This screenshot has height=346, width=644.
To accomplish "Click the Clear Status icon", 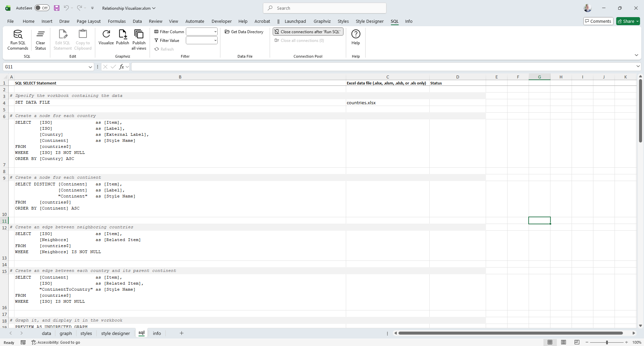I will [x=40, y=35].
